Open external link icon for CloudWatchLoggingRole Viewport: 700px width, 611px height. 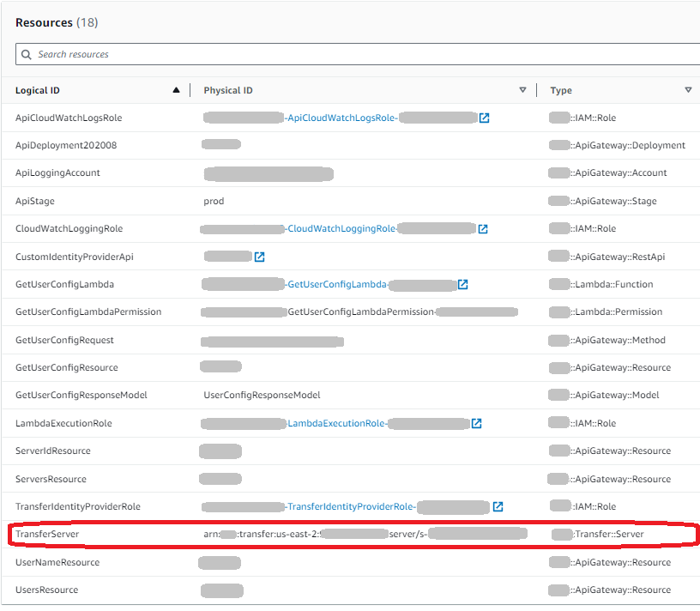[x=483, y=229]
